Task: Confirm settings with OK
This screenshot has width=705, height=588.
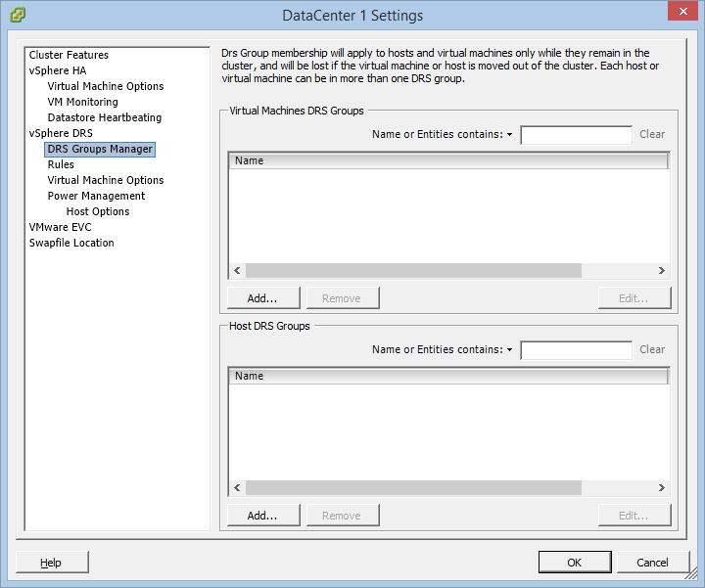Action: point(574,563)
